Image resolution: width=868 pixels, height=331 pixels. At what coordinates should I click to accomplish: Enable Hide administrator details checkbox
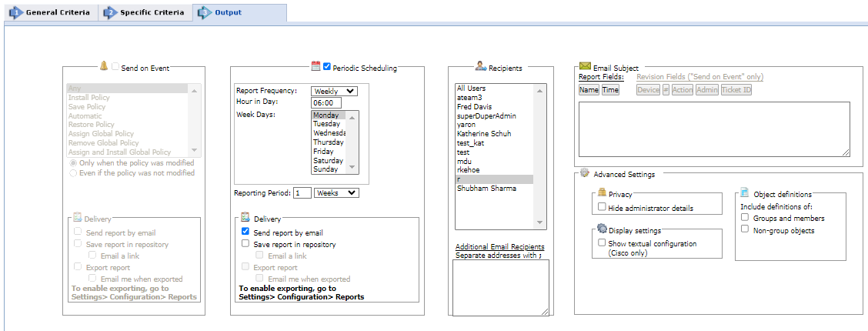pyautogui.click(x=602, y=207)
